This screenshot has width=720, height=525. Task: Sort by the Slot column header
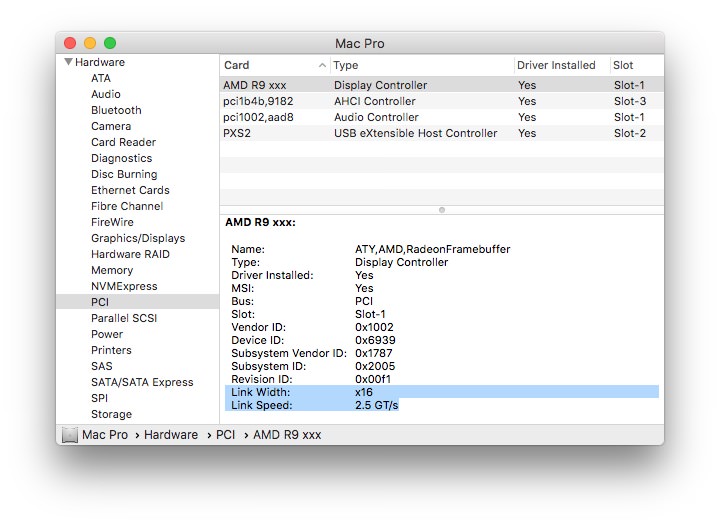tap(623, 65)
